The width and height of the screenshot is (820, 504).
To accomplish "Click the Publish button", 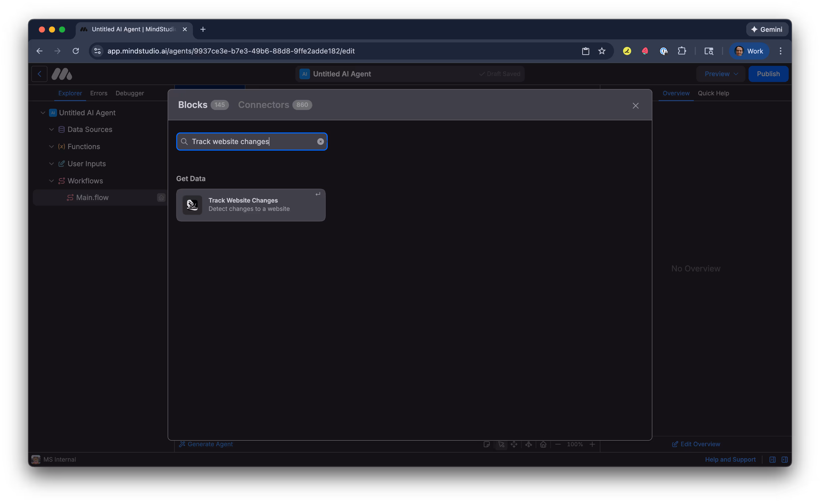I will tap(768, 74).
